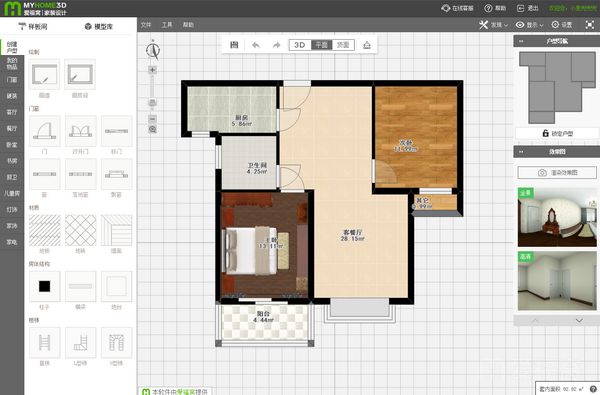Image resolution: width=600 pixels, height=395 pixels.
Task: Select the U-shaped staircase
Action: [116, 343]
